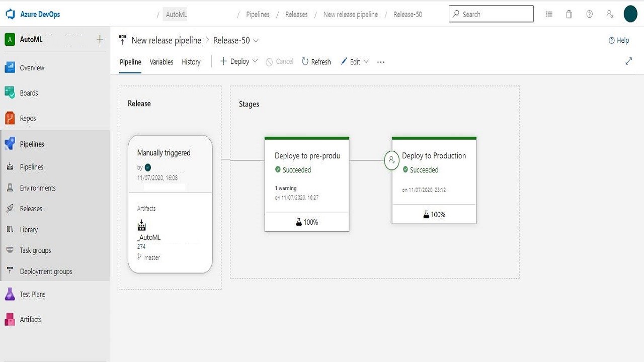Open the more actions ellipsis menu

(x=381, y=62)
